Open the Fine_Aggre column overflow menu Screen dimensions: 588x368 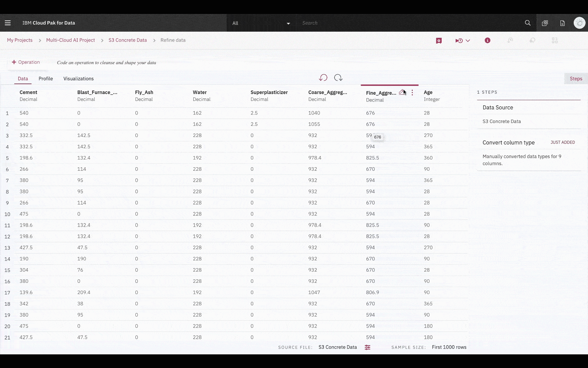point(412,93)
